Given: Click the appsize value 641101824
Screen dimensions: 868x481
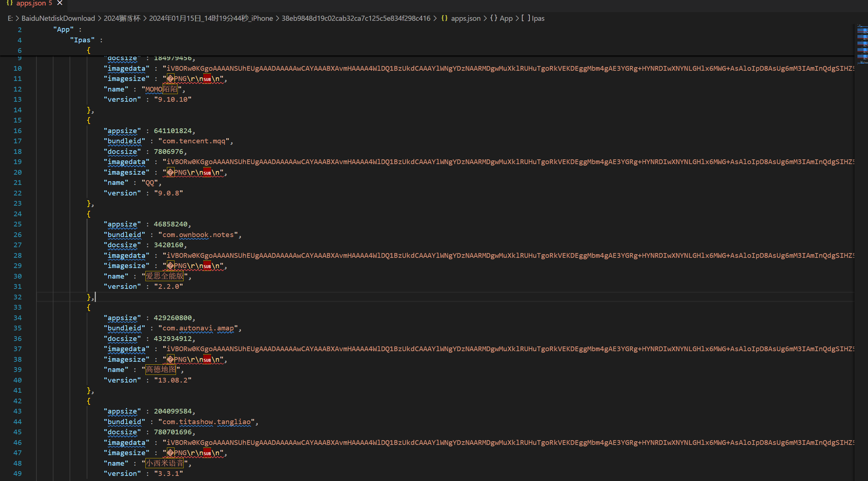Looking at the screenshot, I should [173, 131].
